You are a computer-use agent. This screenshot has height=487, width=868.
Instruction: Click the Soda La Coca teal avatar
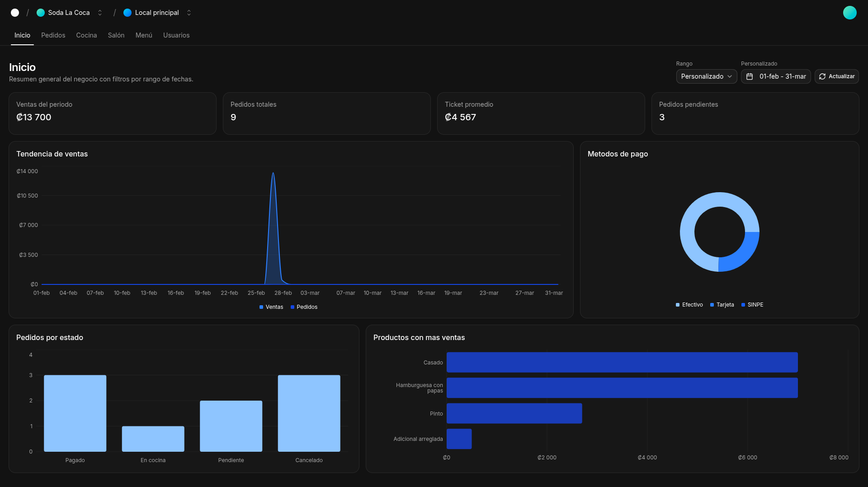41,13
